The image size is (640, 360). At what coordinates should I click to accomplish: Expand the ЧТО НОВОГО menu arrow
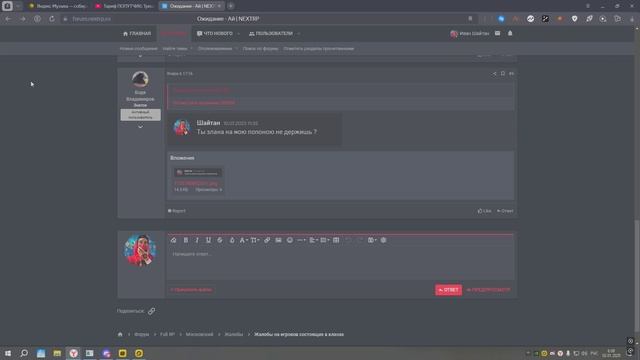click(x=238, y=33)
